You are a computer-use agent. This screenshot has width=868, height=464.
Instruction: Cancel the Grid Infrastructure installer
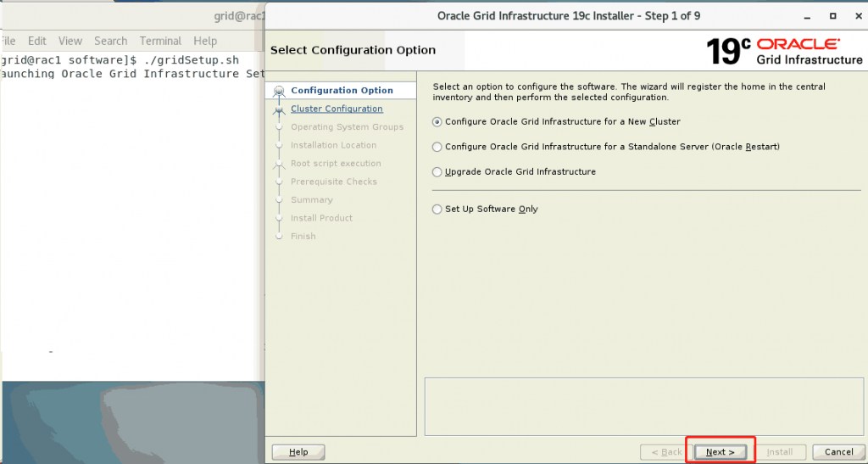[838, 452]
